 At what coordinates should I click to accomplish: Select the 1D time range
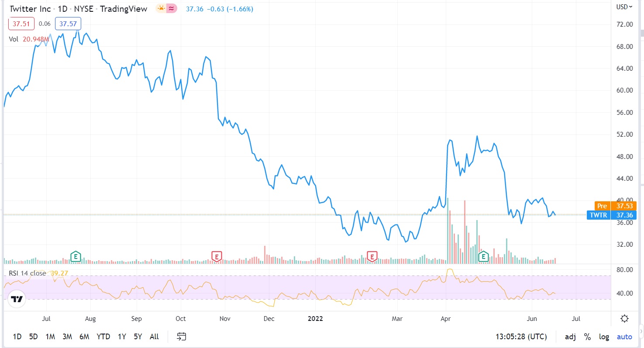[x=17, y=337]
